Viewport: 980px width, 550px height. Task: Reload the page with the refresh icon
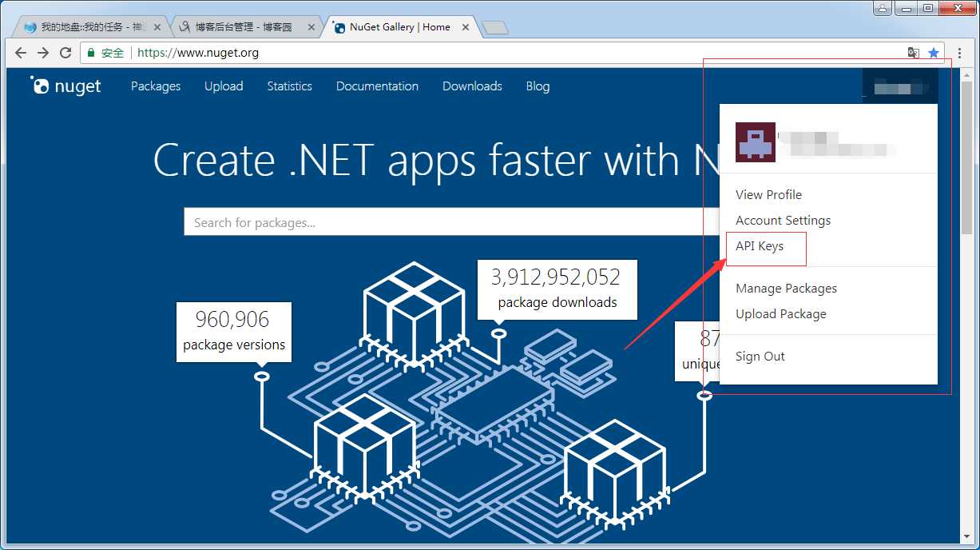tap(65, 53)
